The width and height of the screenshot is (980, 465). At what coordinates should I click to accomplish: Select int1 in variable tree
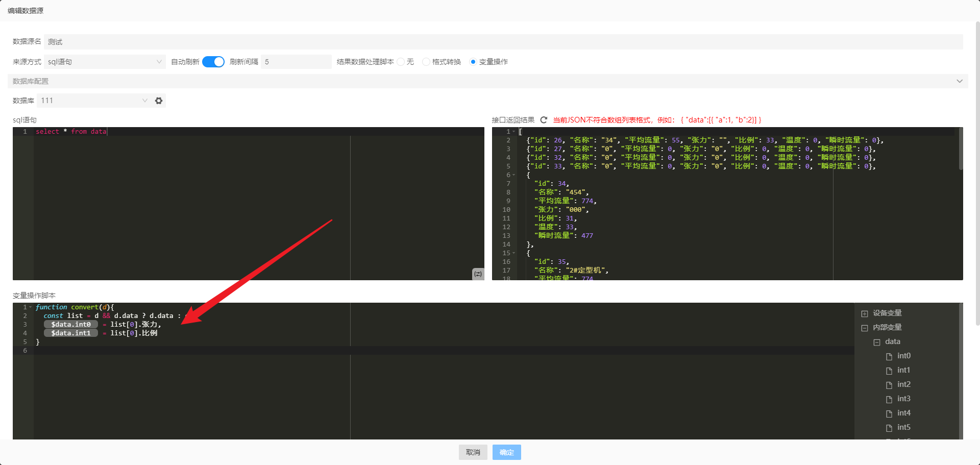tap(904, 370)
